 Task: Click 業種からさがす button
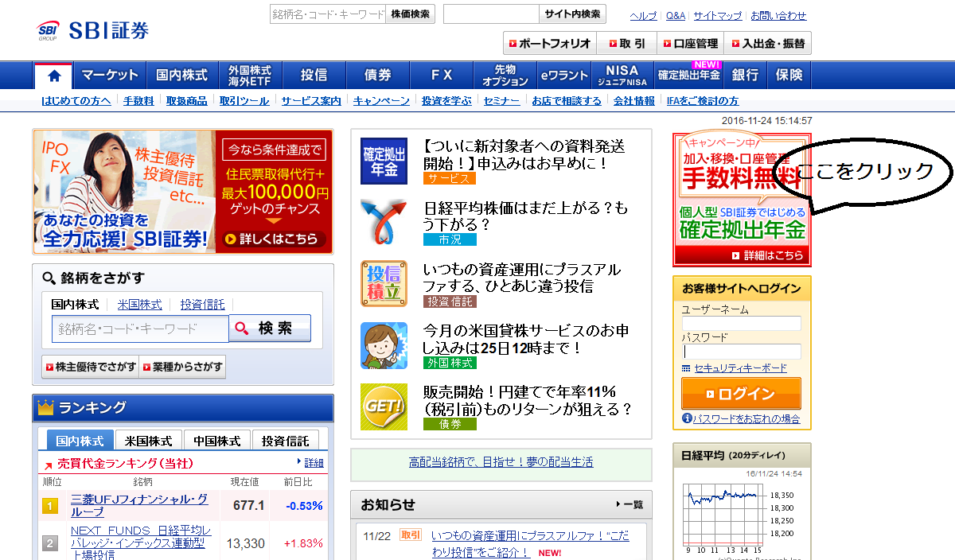(182, 367)
